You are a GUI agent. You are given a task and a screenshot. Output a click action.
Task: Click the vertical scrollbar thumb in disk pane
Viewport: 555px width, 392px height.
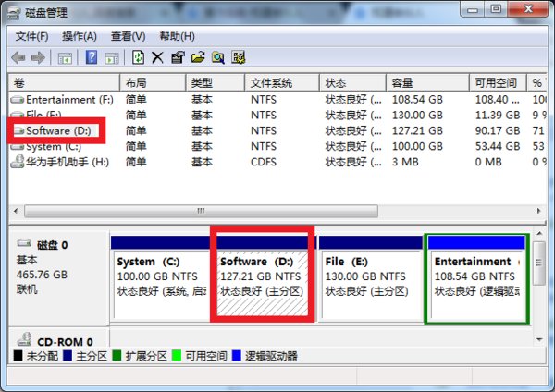539,263
